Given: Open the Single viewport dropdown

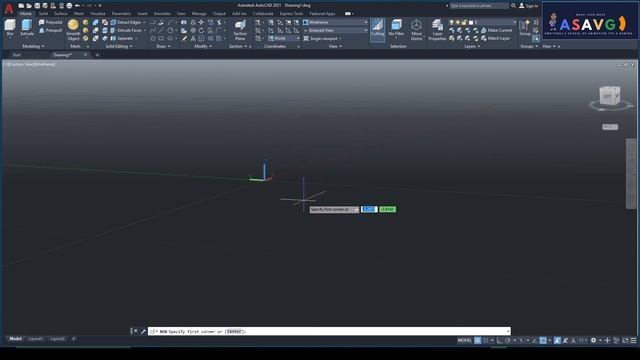Looking at the screenshot, I should pyautogui.click(x=322, y=38).
